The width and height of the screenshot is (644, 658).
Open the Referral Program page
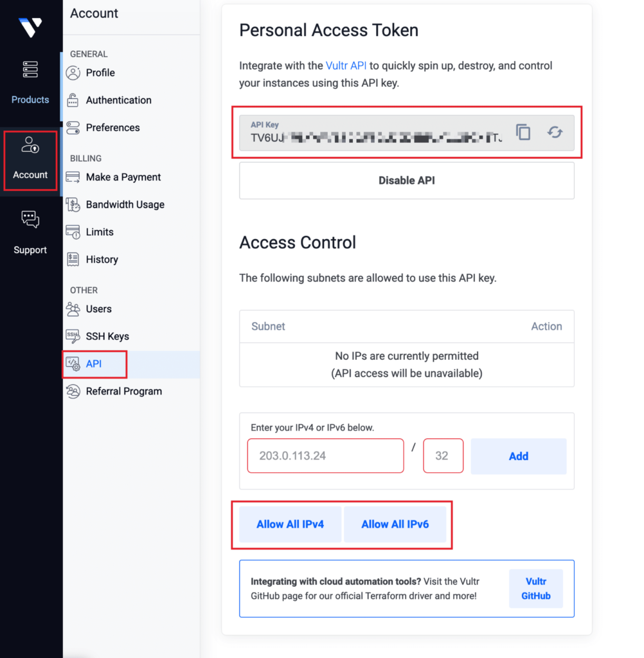tap(123, 391)
